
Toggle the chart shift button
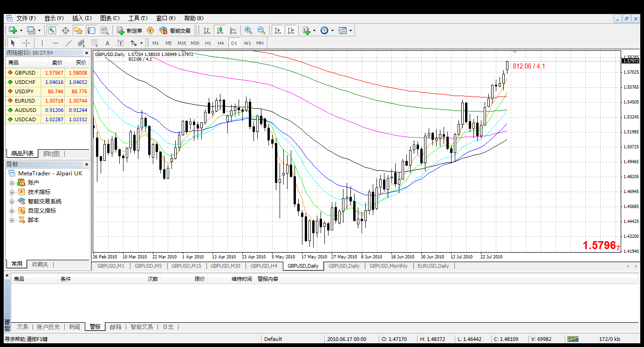291,30
